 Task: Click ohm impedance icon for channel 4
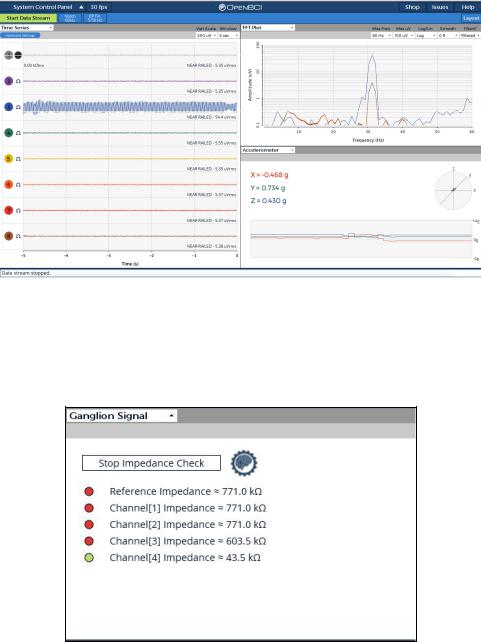[18, 133]
